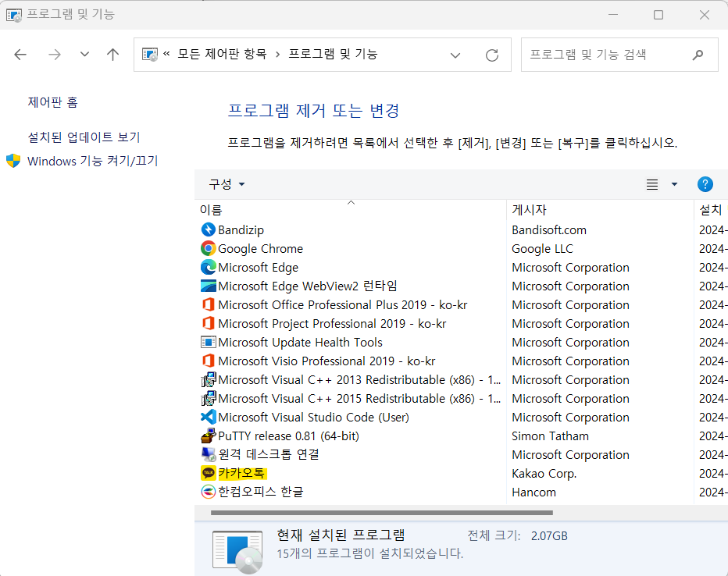Image resolution: width=728 pixels, height=576 pixels.
Task: Click the search magnifier icon
Action: [x=698, y=55]
